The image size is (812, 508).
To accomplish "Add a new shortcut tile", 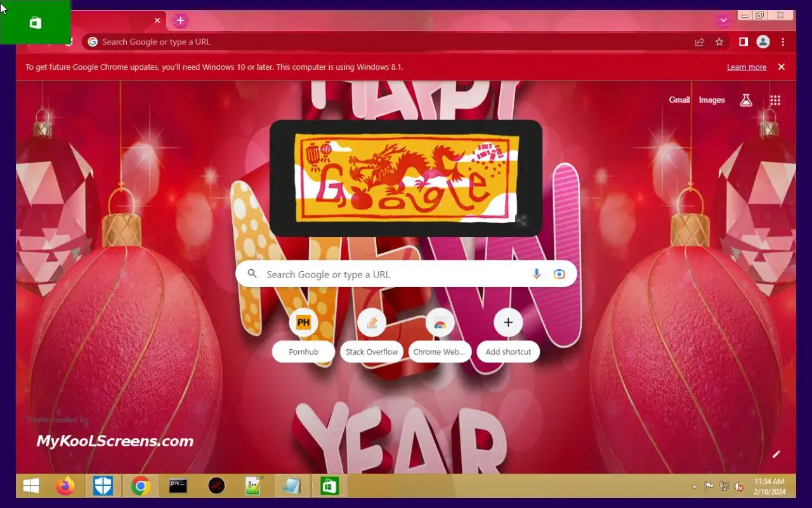I will (x=508, y=336).
